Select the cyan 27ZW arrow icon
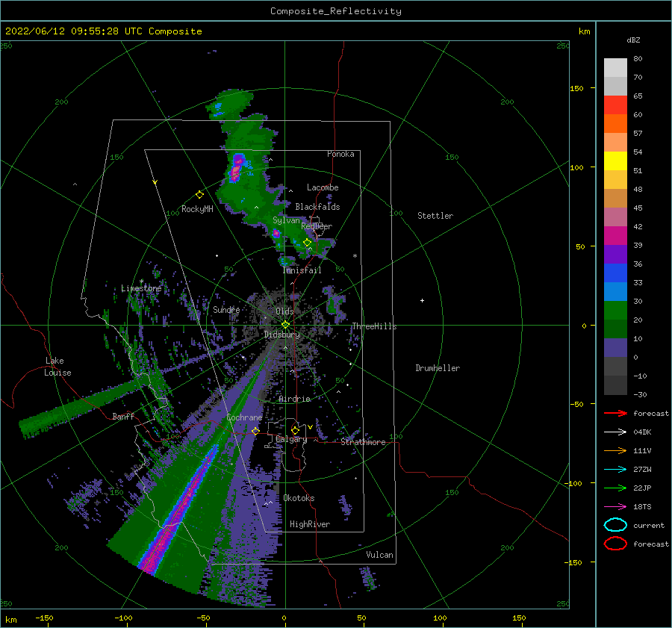 tap(615, 470)
